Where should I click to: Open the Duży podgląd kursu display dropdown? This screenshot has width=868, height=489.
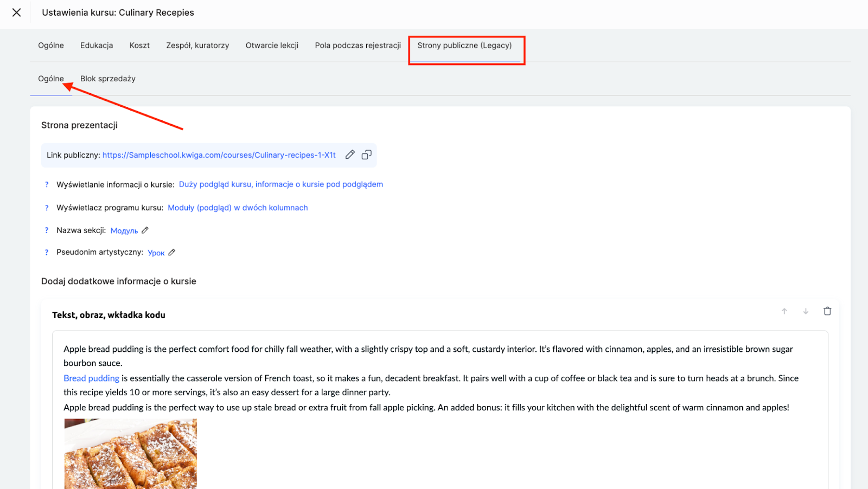(280, 184)
